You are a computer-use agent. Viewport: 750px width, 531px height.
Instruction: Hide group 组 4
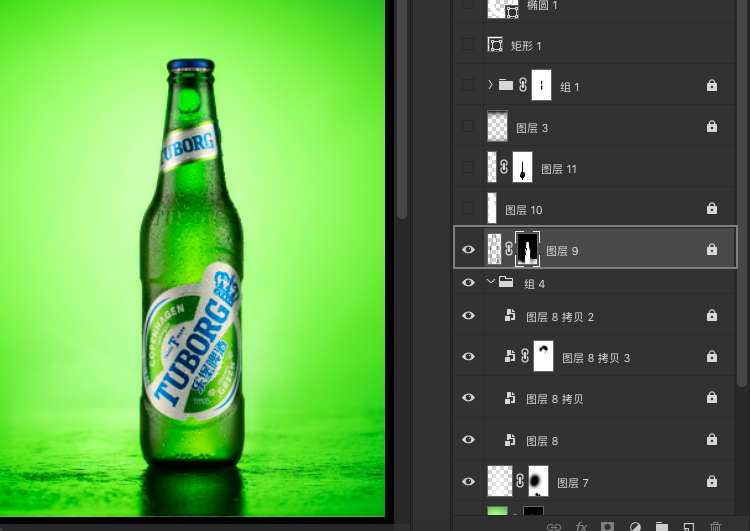click(468, 283)
